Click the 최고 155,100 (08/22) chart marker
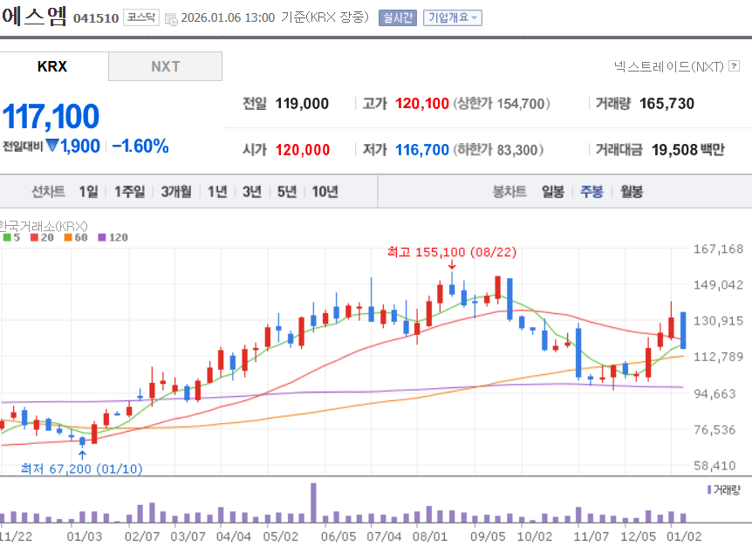Image resolution: width=752 pixels, height=560 pixels. [x=452, y=252]
